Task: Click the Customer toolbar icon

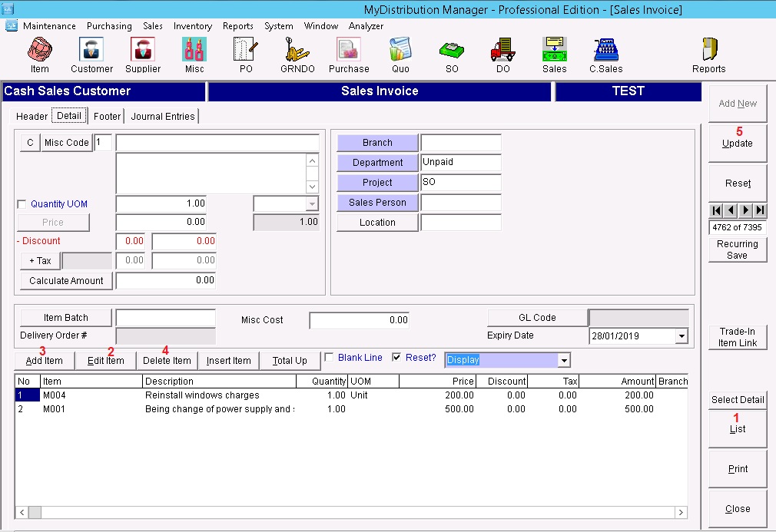Action: (91, 51)
